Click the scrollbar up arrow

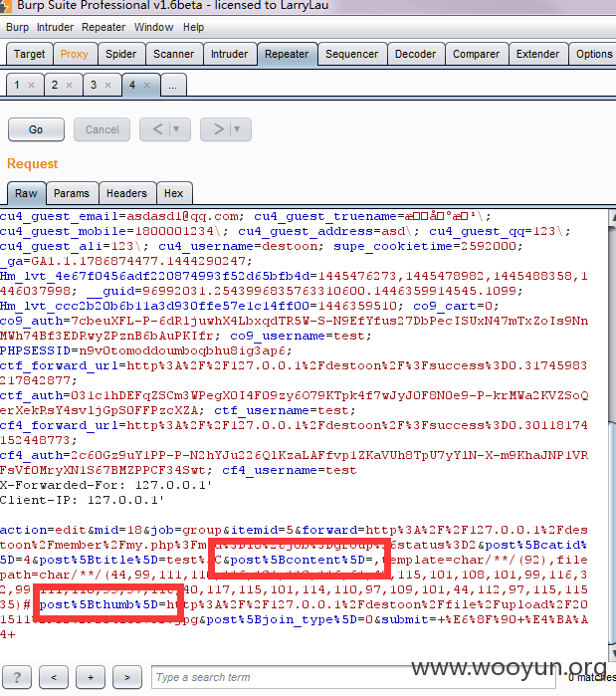pyautogui.click(x=612, y=217)
